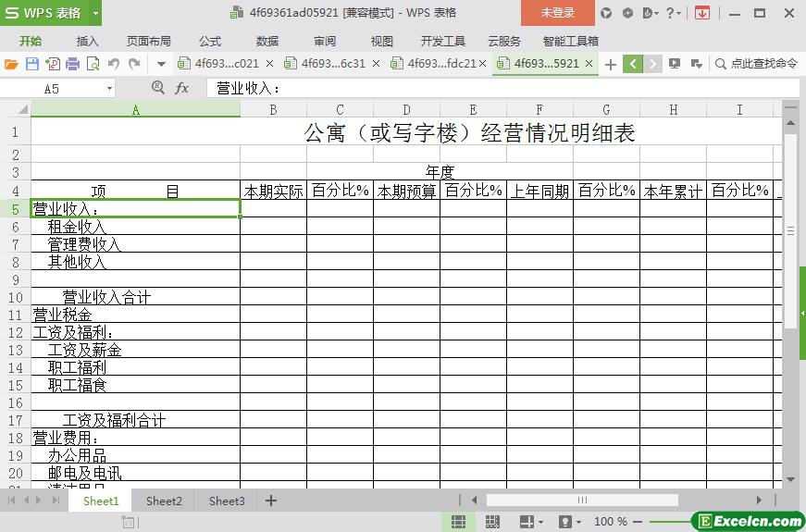Select cell containing 营业税金
Screen dimensions: 806x532
click(x=136, y=315)
